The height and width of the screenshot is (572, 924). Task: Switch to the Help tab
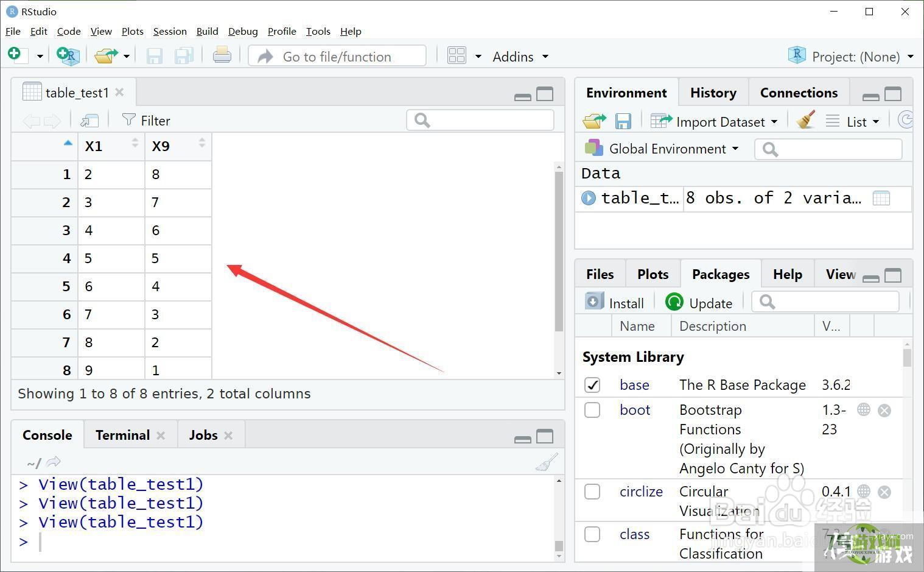click(x=787, y=274)
